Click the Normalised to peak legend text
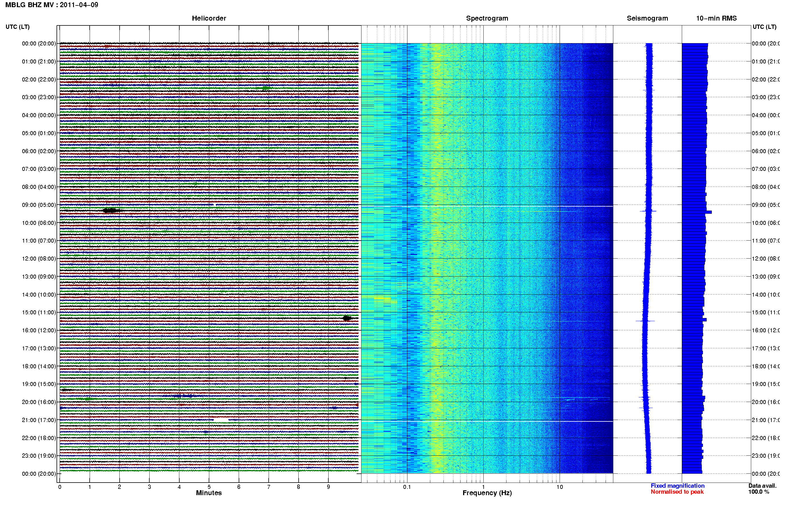The width and height of the screenshot is (812, 508). [677, 492]
